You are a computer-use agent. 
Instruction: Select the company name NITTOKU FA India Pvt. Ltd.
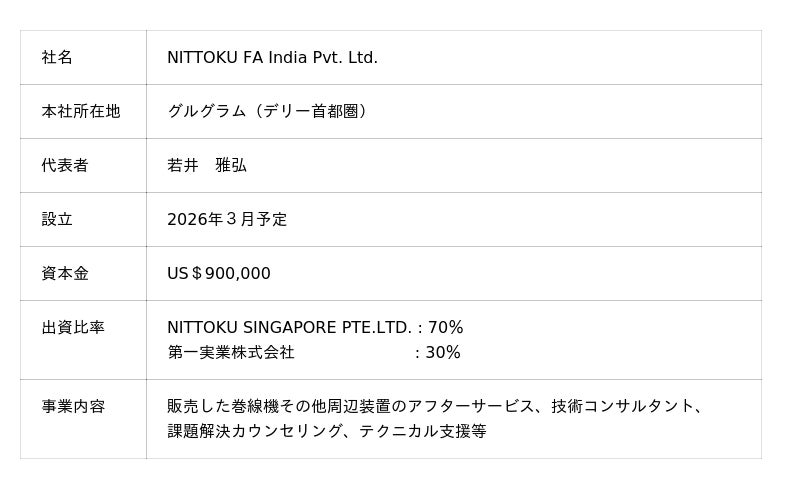coord(272,58)
